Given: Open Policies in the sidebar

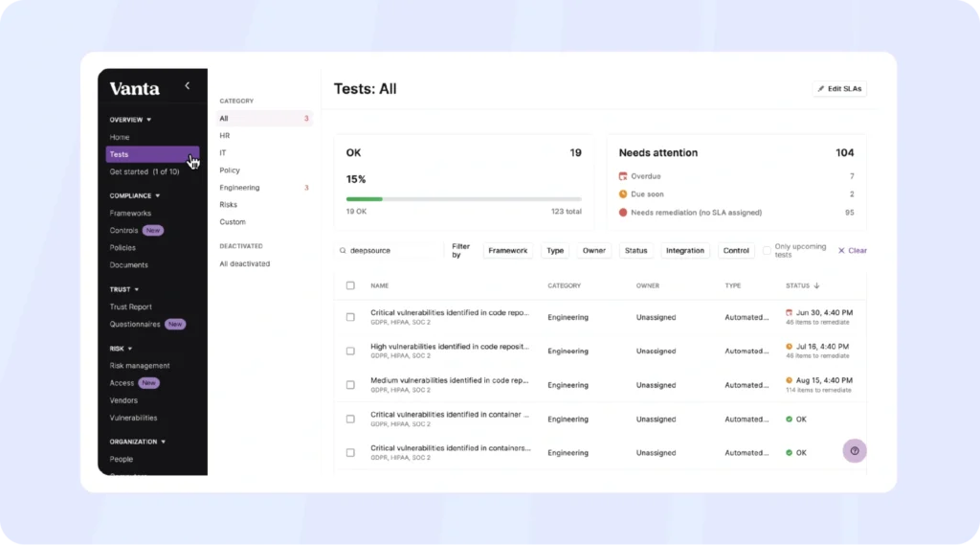Looking at the screenshot, I should click(122, 248).
